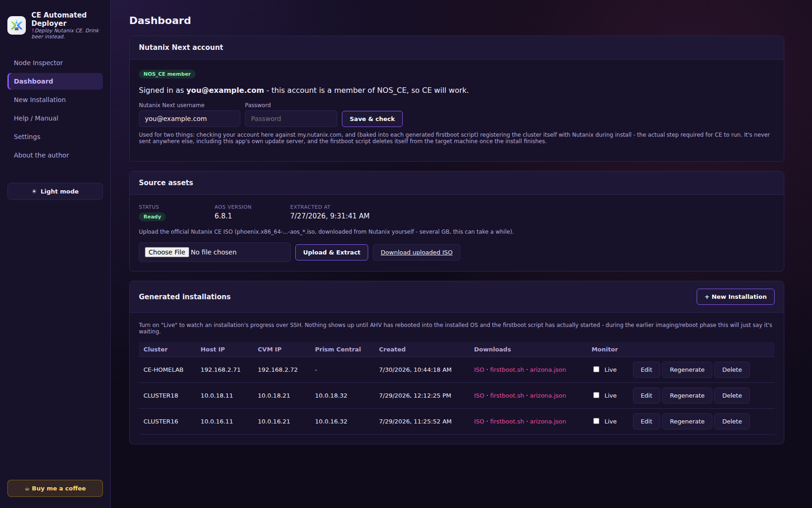Regenerate the CLUSTER18 installation
Image resolution: width=812 pixels, height=508 pixels.
tap(687, 395)
